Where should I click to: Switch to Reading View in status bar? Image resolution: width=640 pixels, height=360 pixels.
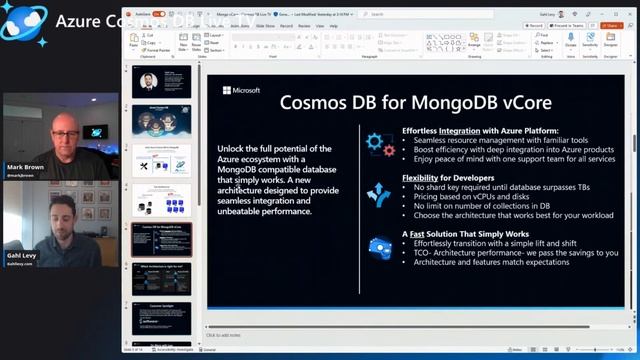coord(556,350)
